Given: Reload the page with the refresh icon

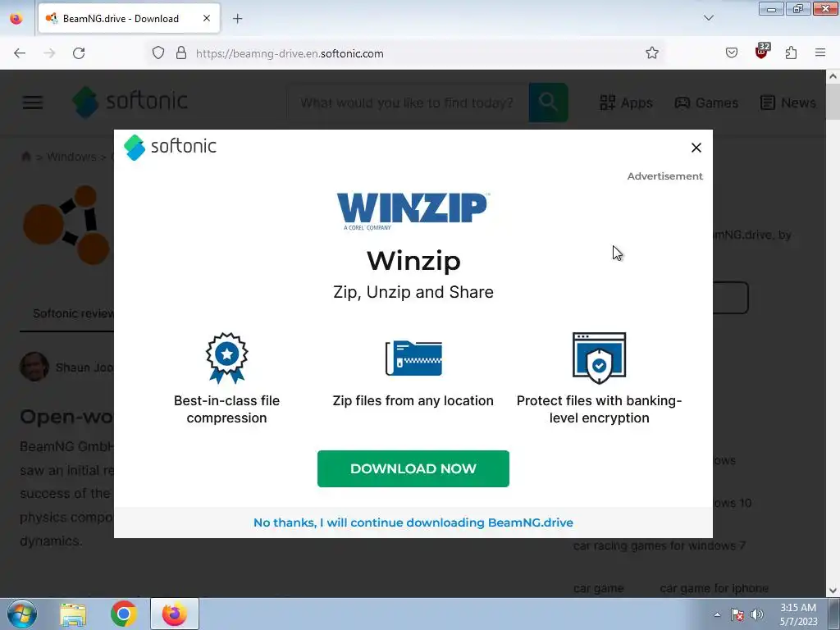Looking at the screenshot, I should point(79,53).
